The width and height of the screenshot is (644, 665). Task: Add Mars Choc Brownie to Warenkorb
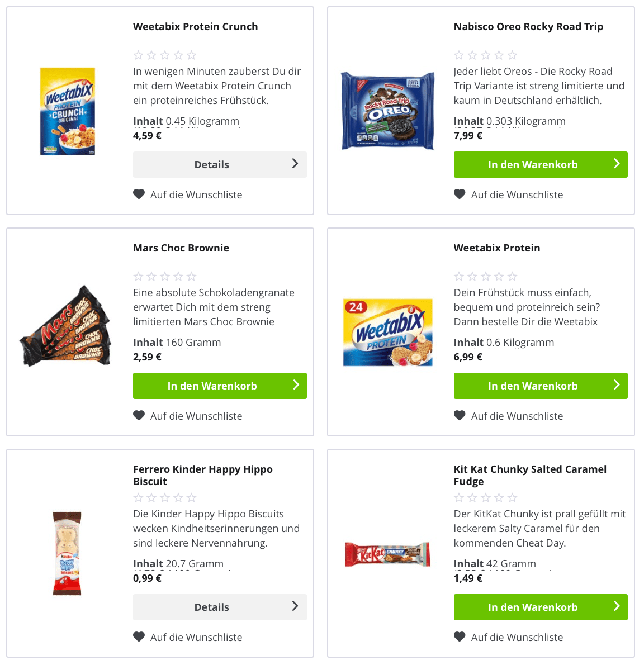coord(220,386)
